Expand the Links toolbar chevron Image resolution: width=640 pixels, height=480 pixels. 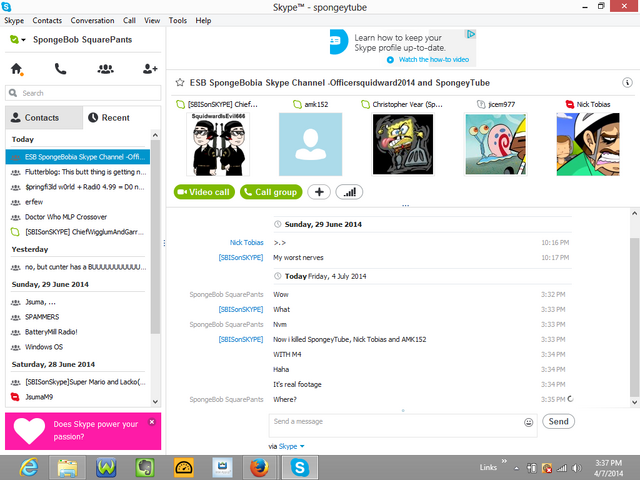[504, 461]
